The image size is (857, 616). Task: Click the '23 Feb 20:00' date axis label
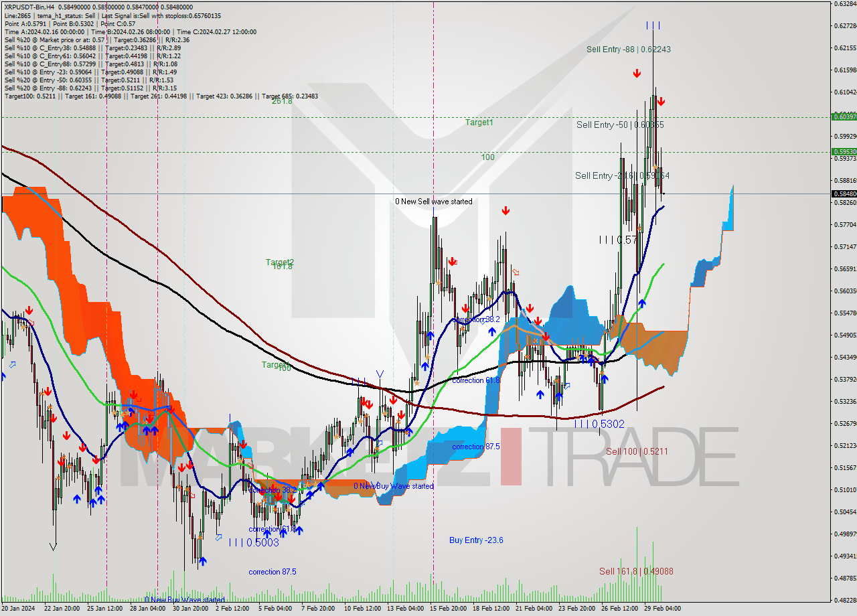(576, 609)
